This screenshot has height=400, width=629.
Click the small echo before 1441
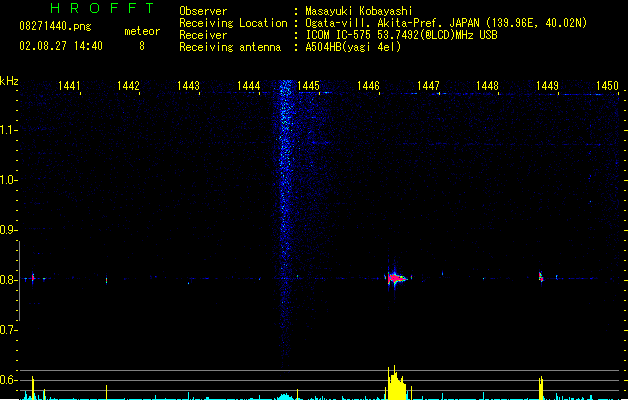33,278
